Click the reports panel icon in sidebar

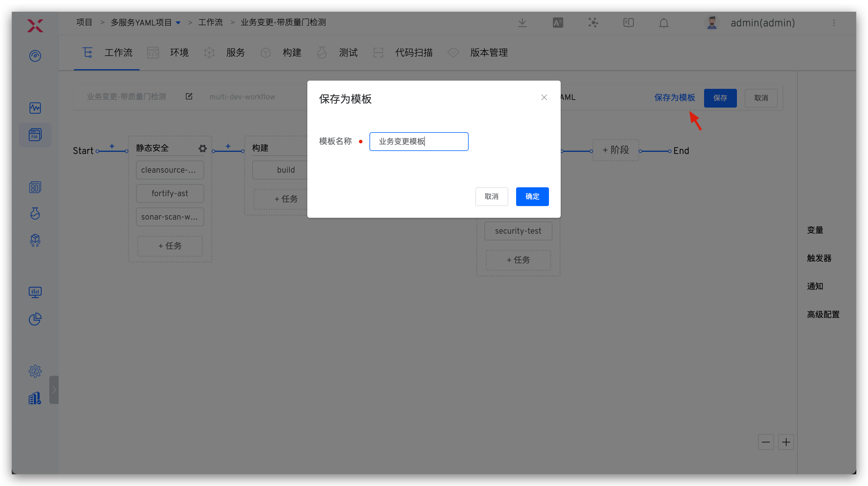point(35,187)
